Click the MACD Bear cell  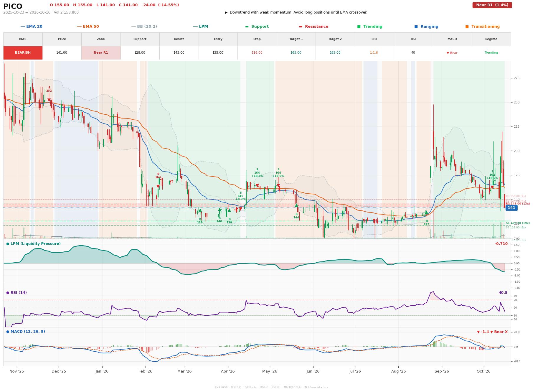[x=452, y=53]
